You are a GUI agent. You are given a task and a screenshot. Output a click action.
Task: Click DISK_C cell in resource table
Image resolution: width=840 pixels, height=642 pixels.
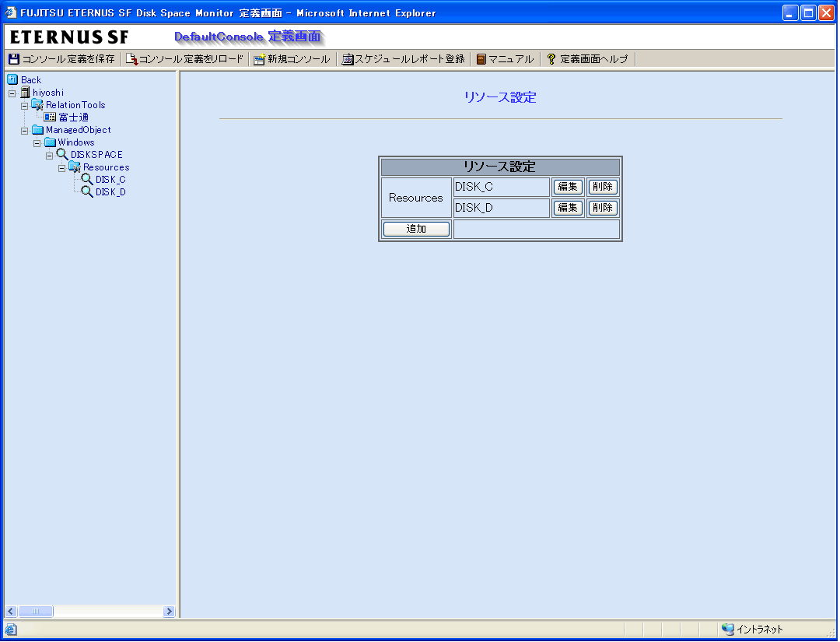(x=502, y=187)
